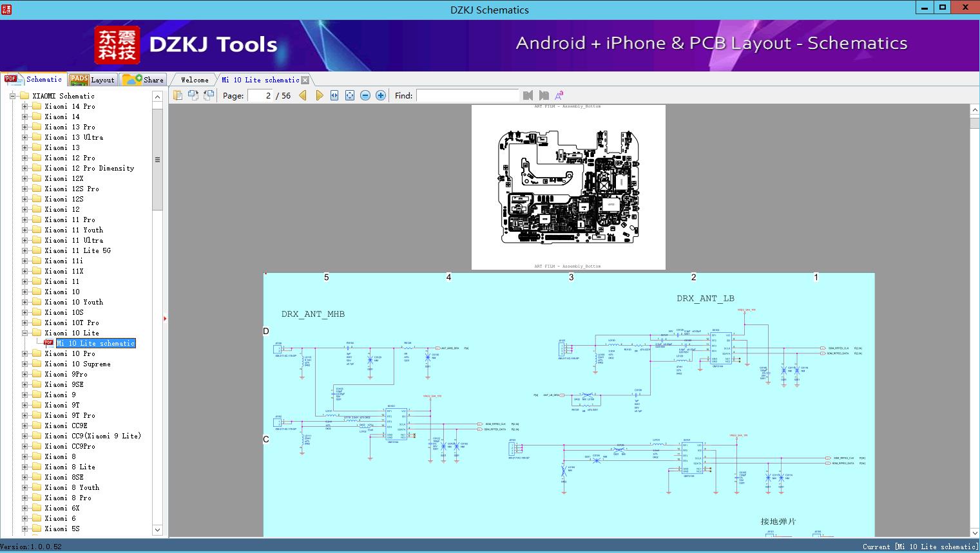
Task: Open the Welcome document tab
Action: (x=195, y=80)
